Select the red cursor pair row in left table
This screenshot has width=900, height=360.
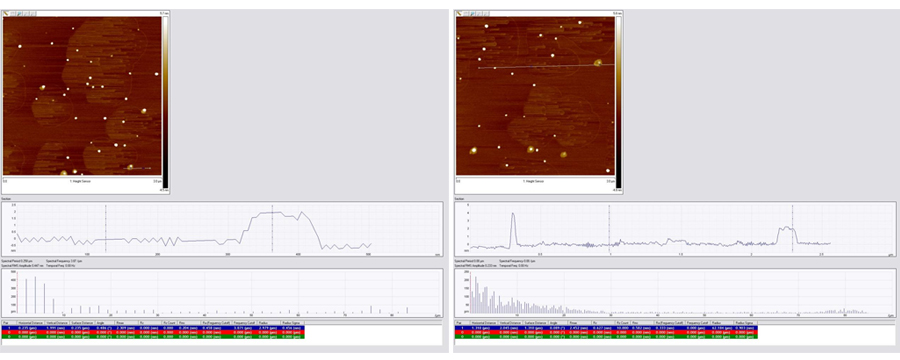click(153, 331)
